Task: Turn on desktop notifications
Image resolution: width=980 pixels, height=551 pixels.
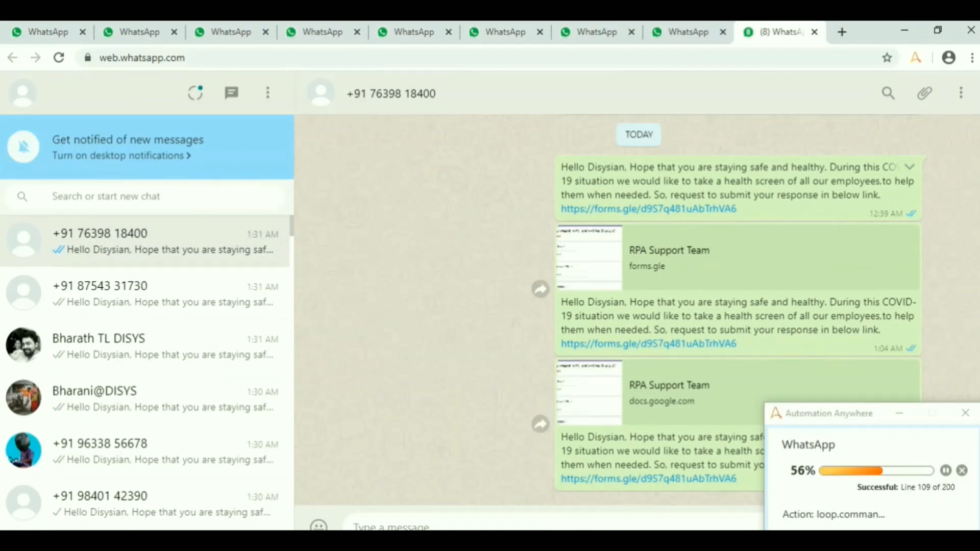Action: click(x=121, y=156)
